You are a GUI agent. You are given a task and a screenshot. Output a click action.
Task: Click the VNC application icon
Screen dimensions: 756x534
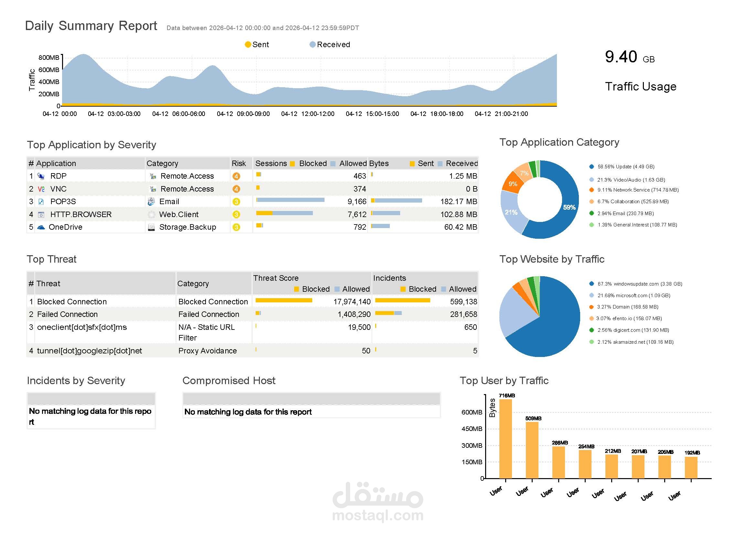point(41,189)
